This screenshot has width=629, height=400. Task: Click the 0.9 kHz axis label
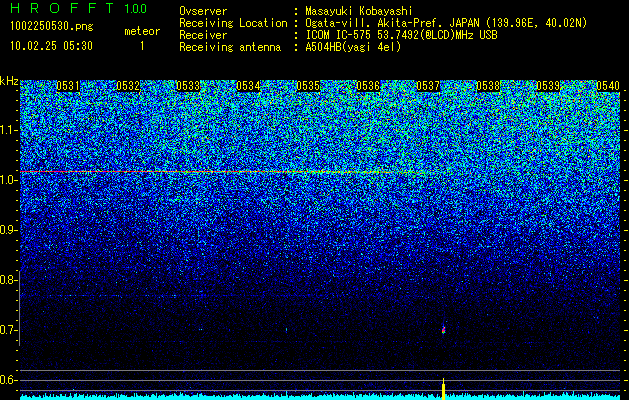7,230
